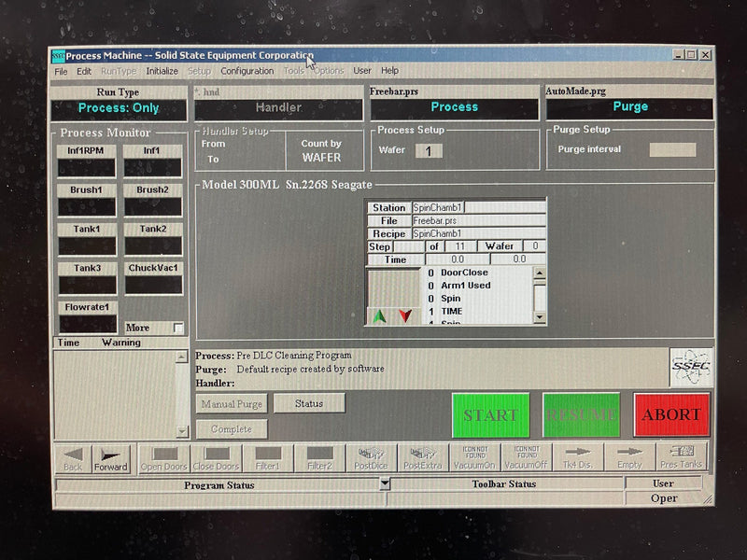Screen dimensions: 747x560
Task: Click the Handler header panel
Action: click(278, 108)
